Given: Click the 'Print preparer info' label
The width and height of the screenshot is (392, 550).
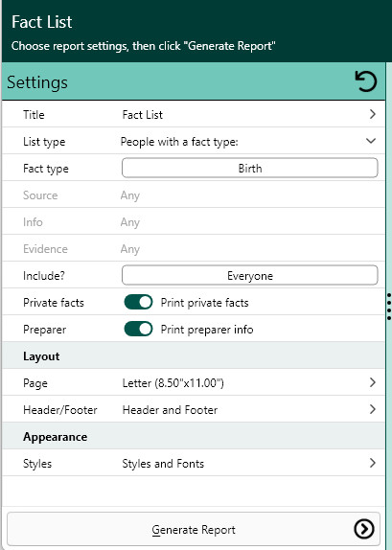Looking at the screenshot, I should 207,330.
